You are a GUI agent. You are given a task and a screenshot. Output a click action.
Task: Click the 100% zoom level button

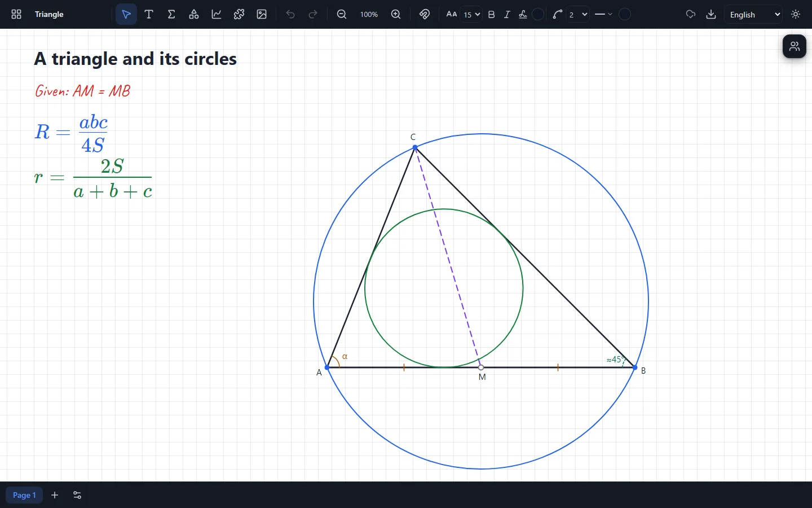click(369, 14)
